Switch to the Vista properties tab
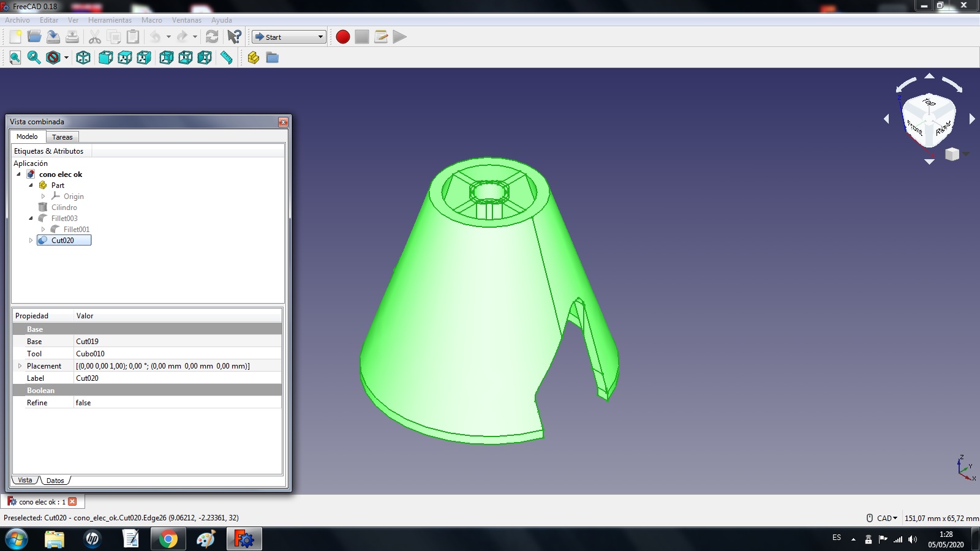The height and width of the screenshot is (551, 980). click(x=25, y=481)
